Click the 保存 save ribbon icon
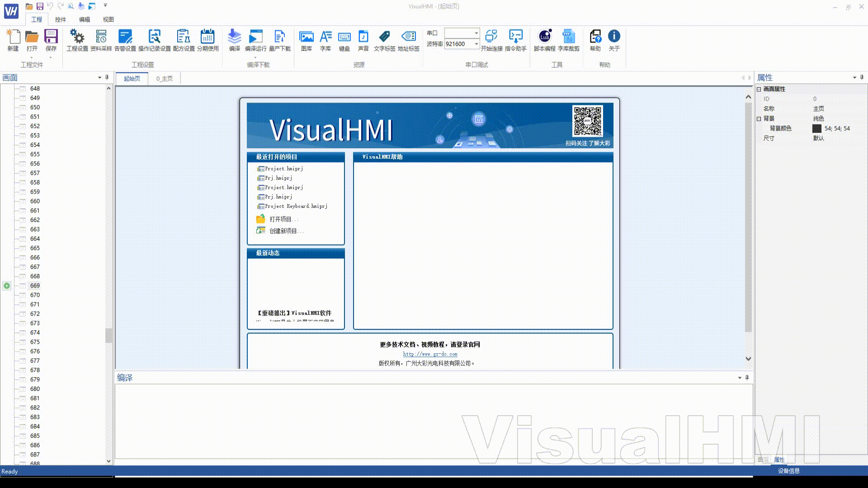 click(x=51, y=37)
